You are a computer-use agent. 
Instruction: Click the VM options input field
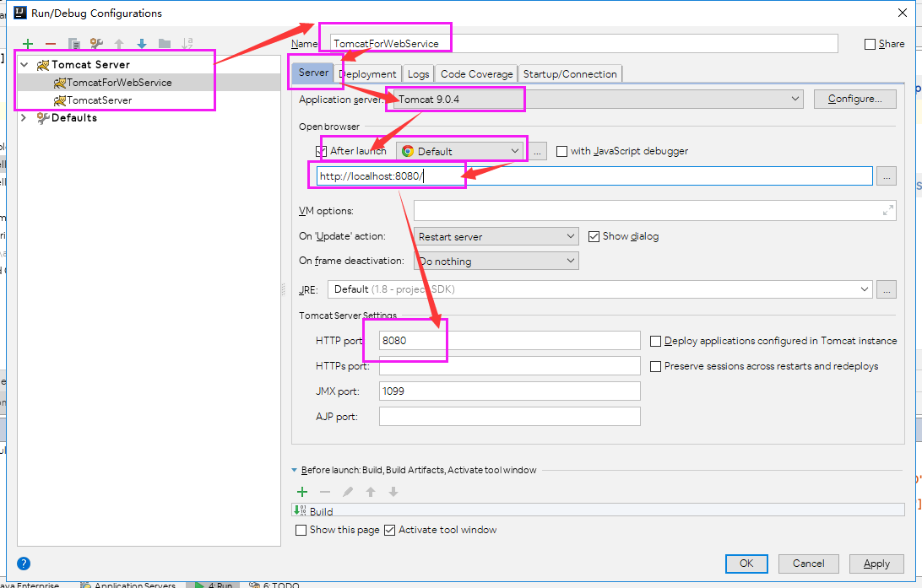coord(655,211)
